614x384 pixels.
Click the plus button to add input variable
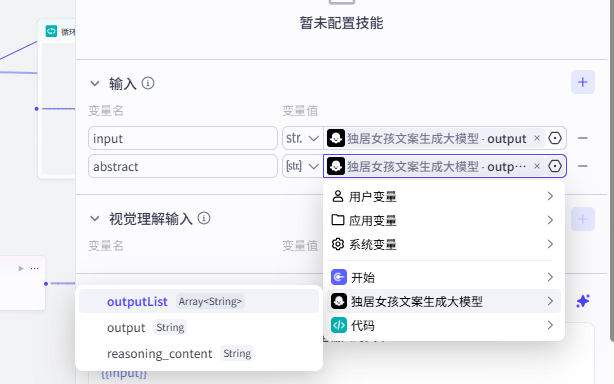583,82
